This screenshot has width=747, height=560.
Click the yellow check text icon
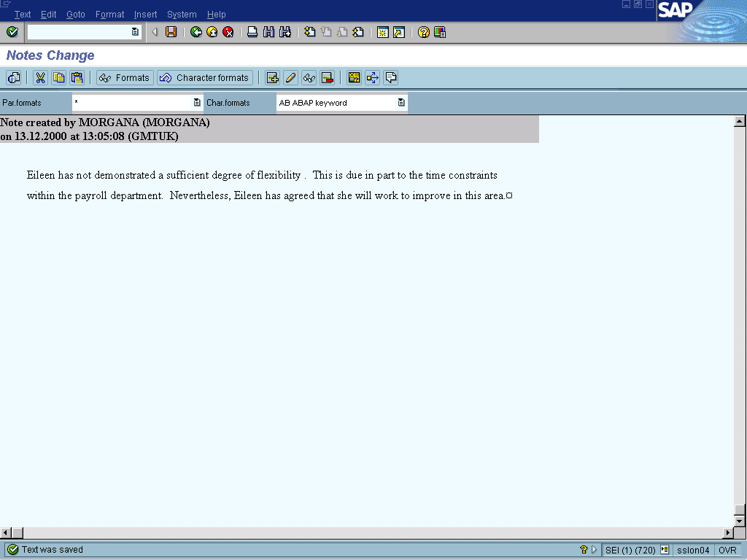pos(354,77)
